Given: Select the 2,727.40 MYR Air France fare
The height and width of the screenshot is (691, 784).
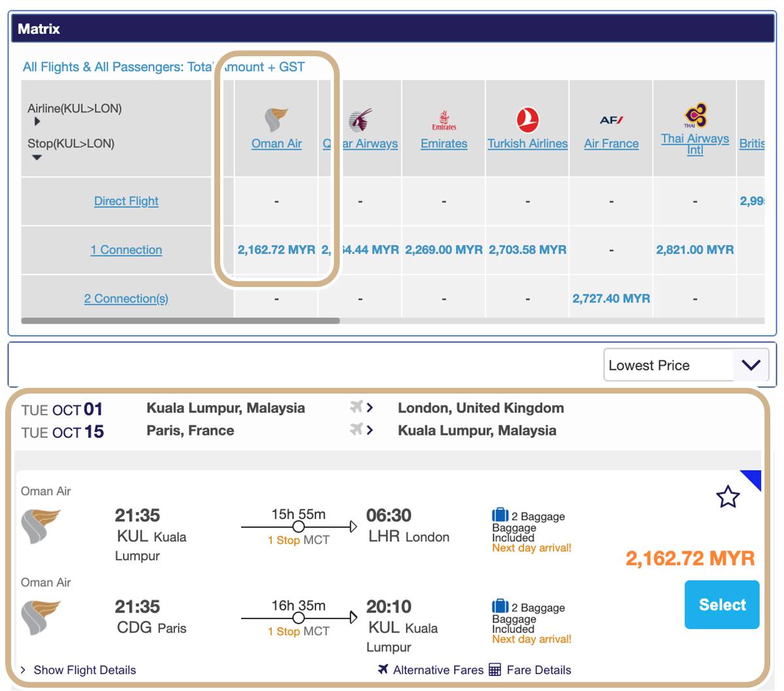Looking at the screenshot, I should pos(612,299).
